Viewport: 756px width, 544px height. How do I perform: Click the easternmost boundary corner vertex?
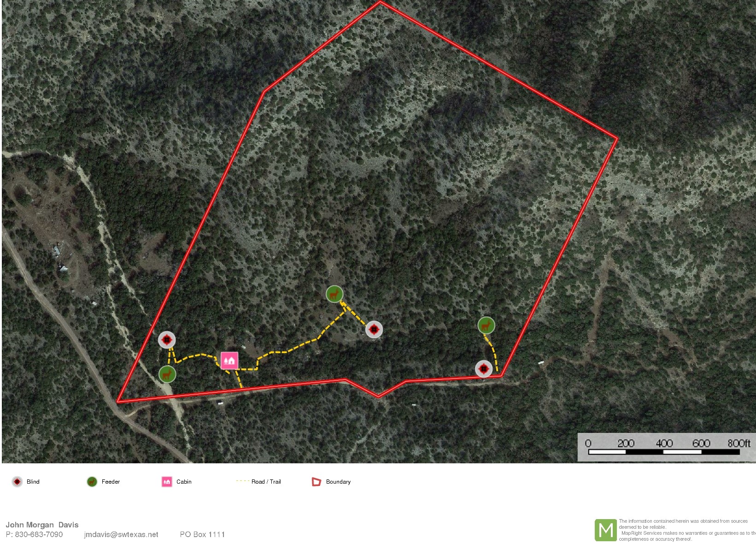pos(617,137)
